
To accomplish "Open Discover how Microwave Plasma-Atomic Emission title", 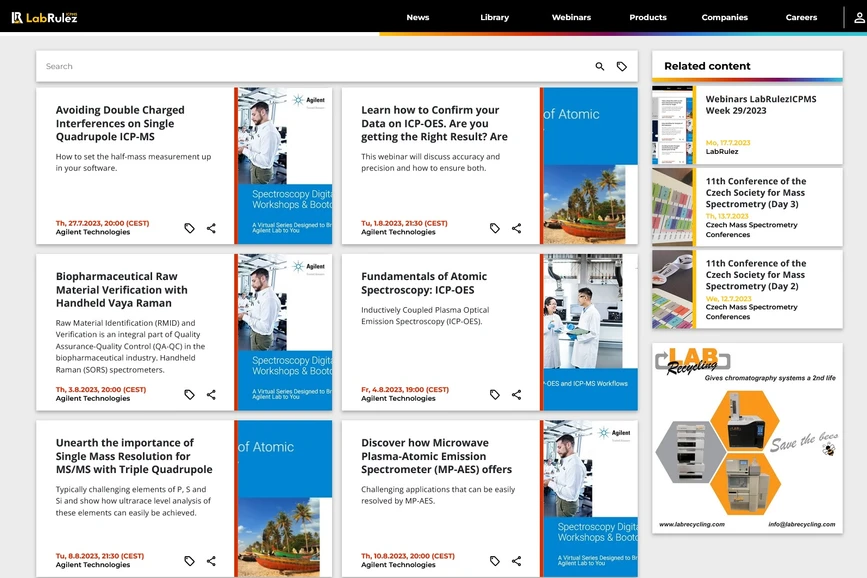I will 436,456.
